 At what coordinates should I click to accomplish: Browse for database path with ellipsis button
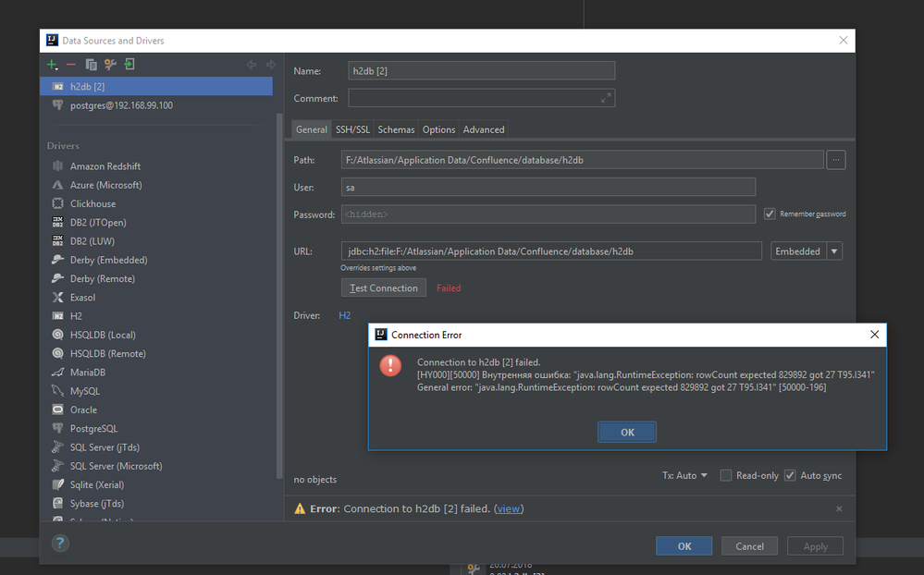point(835,160)
